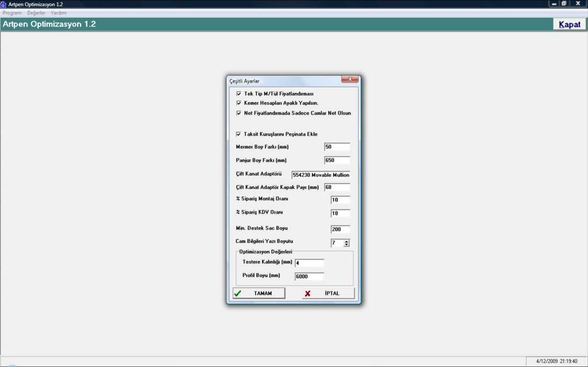Click the Artpen application icon in title bar
The image size is (588, 367).
point(3,4)
